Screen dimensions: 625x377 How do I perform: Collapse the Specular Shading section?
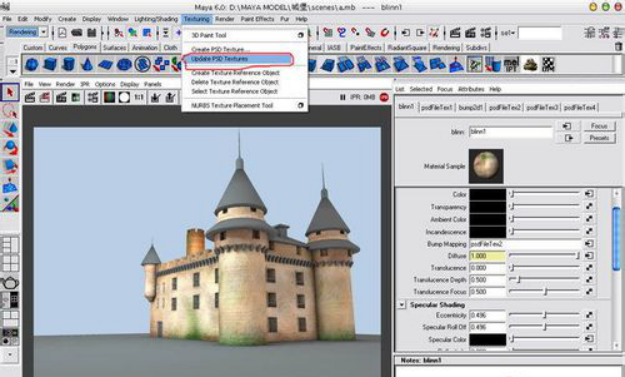pyautogui.click(x=402, y=305)
